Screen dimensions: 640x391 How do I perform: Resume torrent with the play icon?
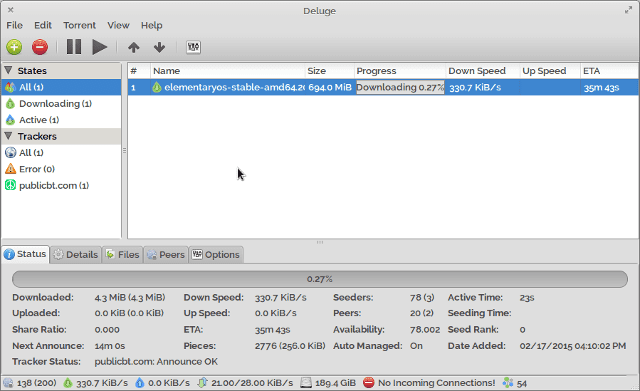tap(99, 47)
